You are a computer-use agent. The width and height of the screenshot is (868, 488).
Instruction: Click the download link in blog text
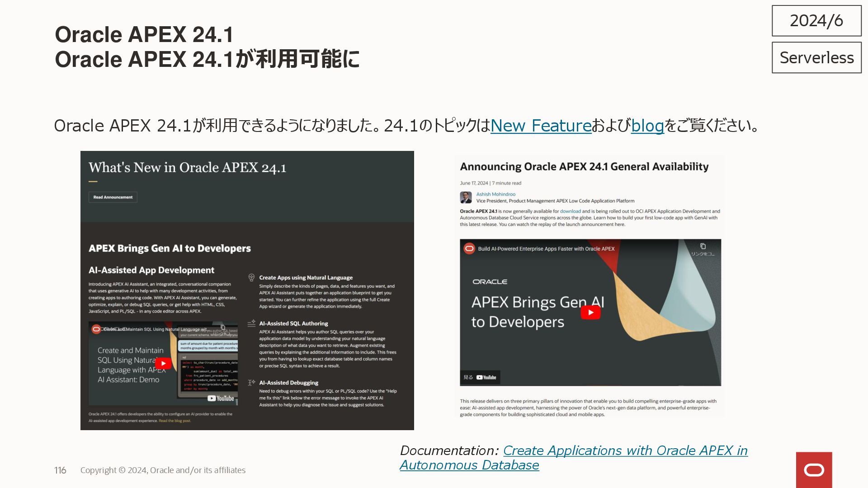pos(570,211)
